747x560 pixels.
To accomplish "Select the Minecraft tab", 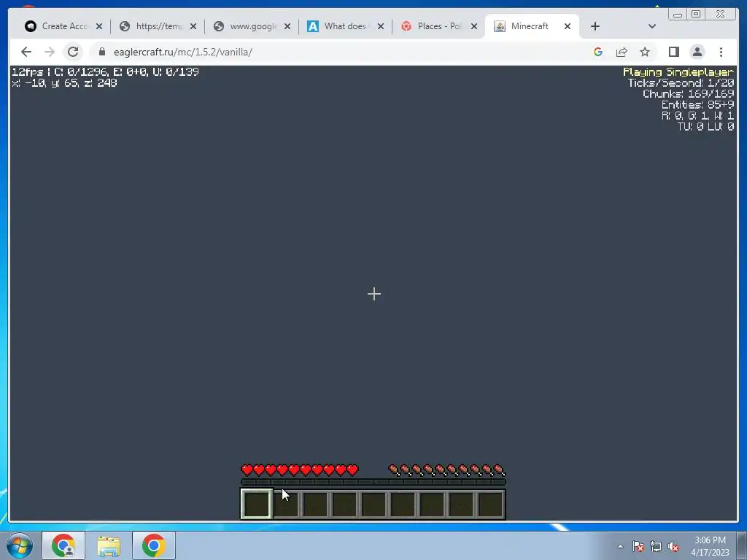I will click(x=529, y=26).
